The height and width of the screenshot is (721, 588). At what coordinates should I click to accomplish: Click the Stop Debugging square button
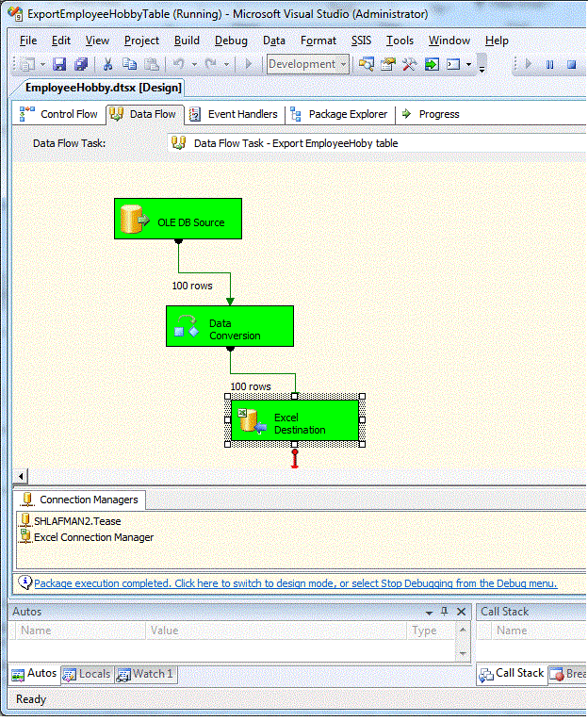[x=571, y=64]
